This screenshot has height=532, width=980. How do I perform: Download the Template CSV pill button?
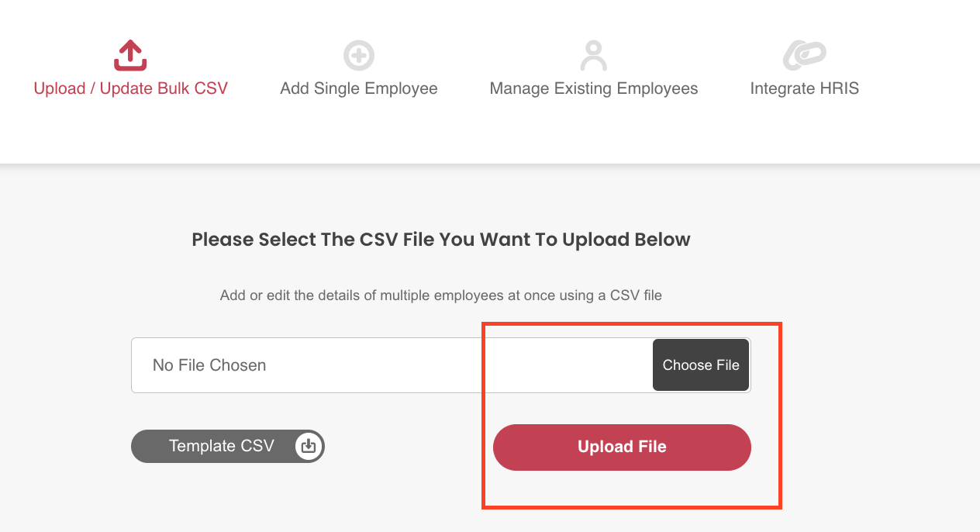tap(227, 446)
